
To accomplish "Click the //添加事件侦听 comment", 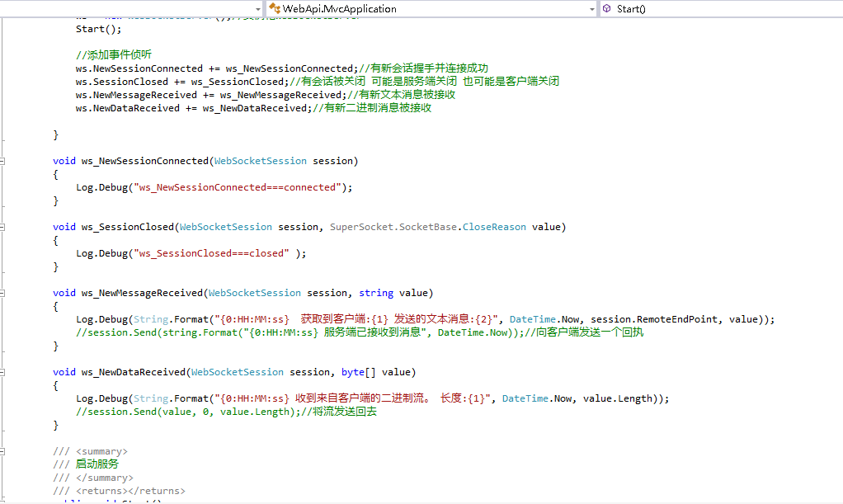I will pyautogui.click(x=114, y=55).
